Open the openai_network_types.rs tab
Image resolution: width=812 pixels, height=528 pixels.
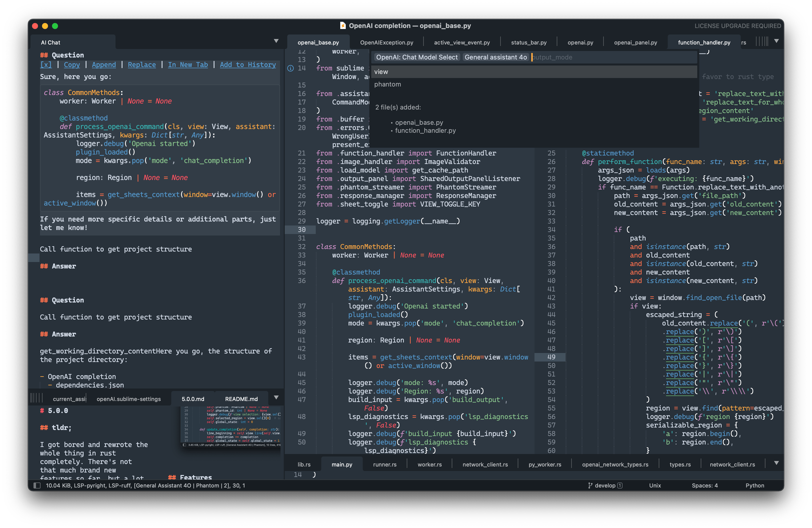click(615, 464)
